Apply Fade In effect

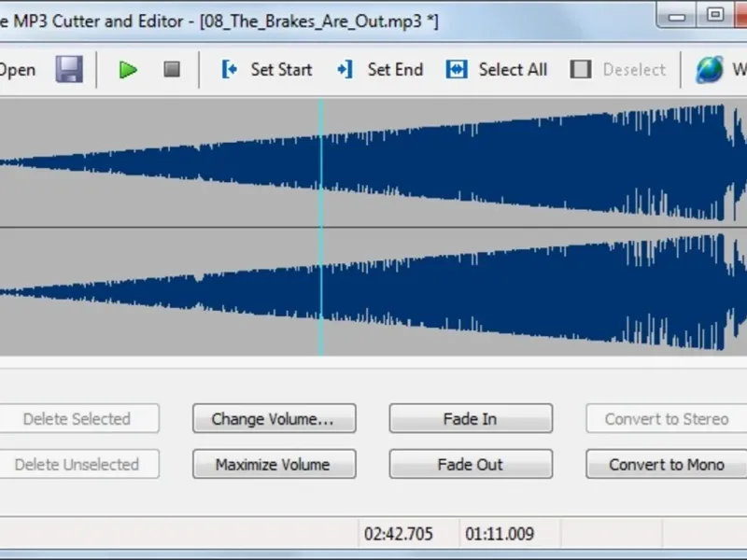[x=471, y=418]
